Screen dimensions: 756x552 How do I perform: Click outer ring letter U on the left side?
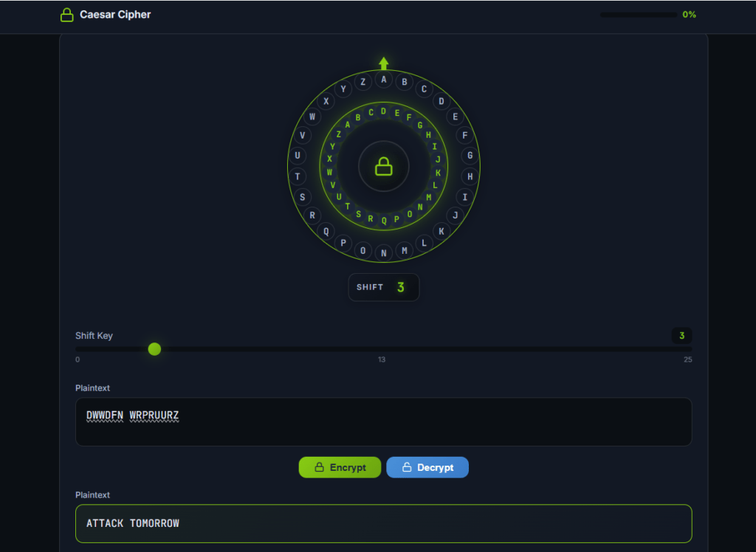tap(298, 156)
